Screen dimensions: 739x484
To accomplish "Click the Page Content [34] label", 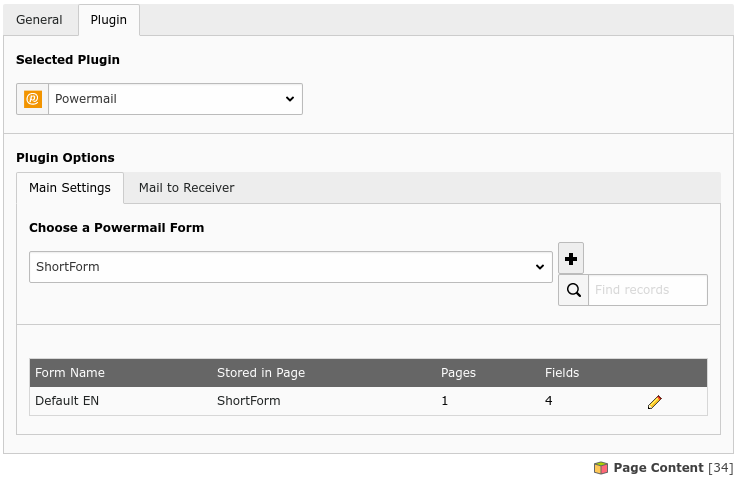I will pos(672,468).
